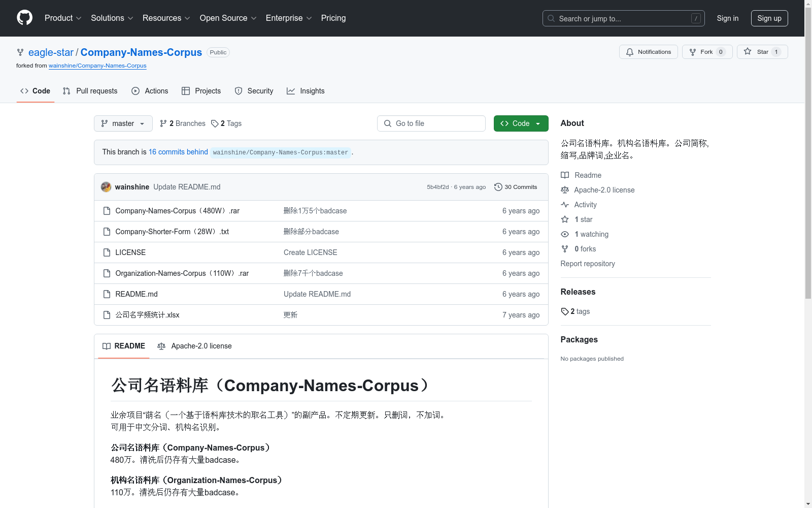Expand the Open Source menu
The image size is (812, 508).
[228, 18]
